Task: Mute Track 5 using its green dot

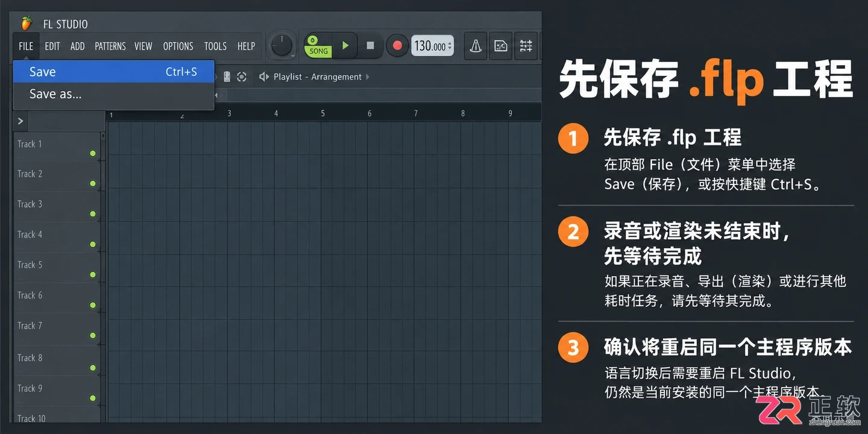Action: click(x=93, y=275)
